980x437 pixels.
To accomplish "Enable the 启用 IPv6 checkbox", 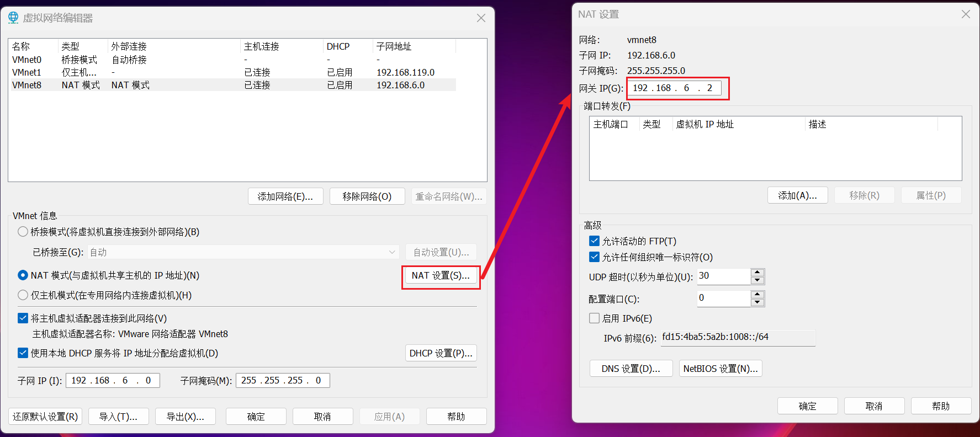I will click(x=594, y=318).
